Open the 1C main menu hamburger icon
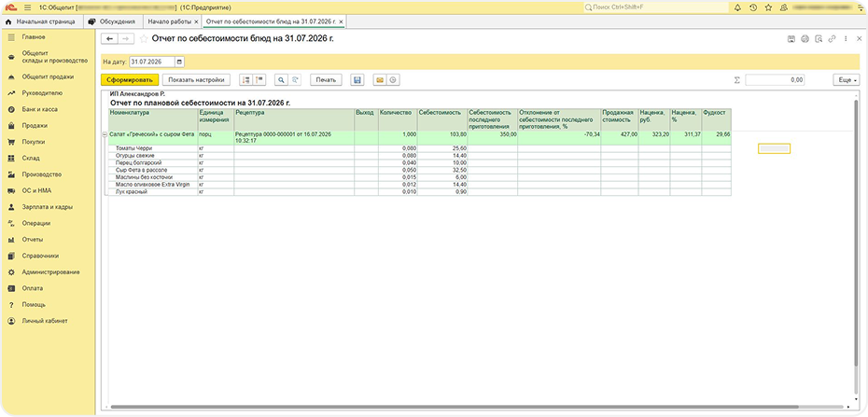868x417 pixels. click(x=27, y=7)
